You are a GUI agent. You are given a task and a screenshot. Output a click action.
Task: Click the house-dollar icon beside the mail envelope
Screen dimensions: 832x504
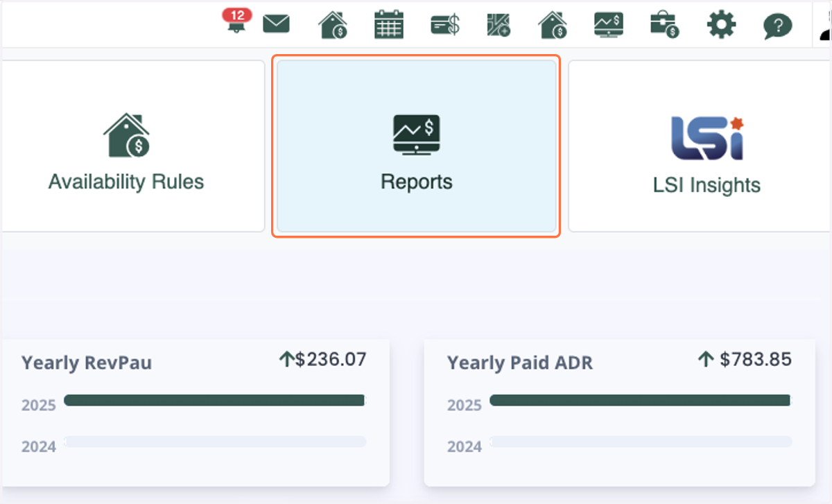333,25
